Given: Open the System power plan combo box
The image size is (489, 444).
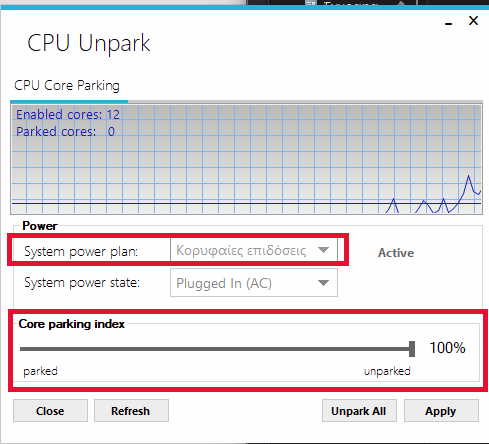Looking at the screenshot, I should pos(254,250).
